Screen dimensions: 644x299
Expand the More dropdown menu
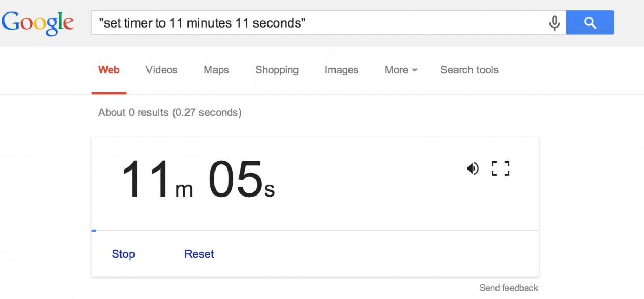[x=401, y=70]
